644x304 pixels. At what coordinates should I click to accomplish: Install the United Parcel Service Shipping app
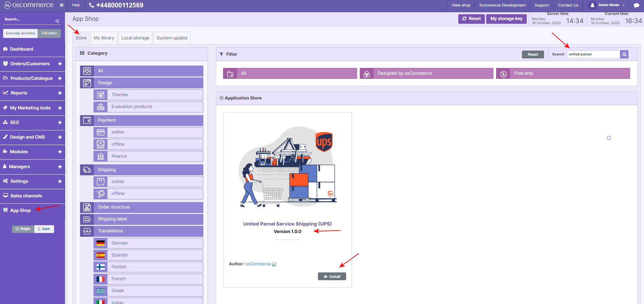coord(332,276)
